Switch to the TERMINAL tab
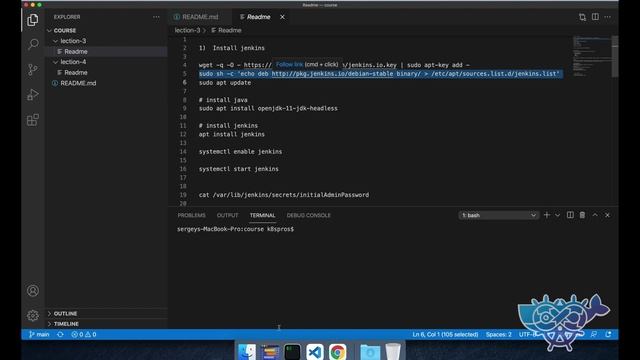 click(262, 215)
